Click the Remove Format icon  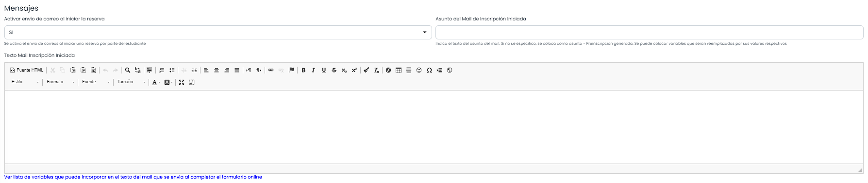point(377,70)
